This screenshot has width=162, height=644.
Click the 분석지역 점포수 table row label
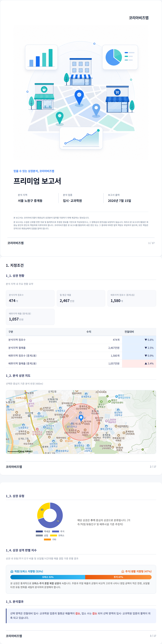click(x=17, y=340)
